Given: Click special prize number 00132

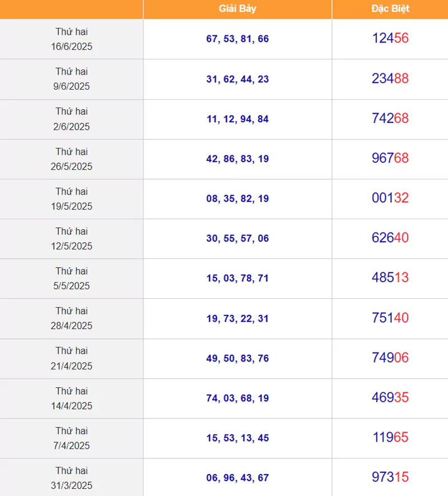Looking at the screenshot, I should [390, 198].
